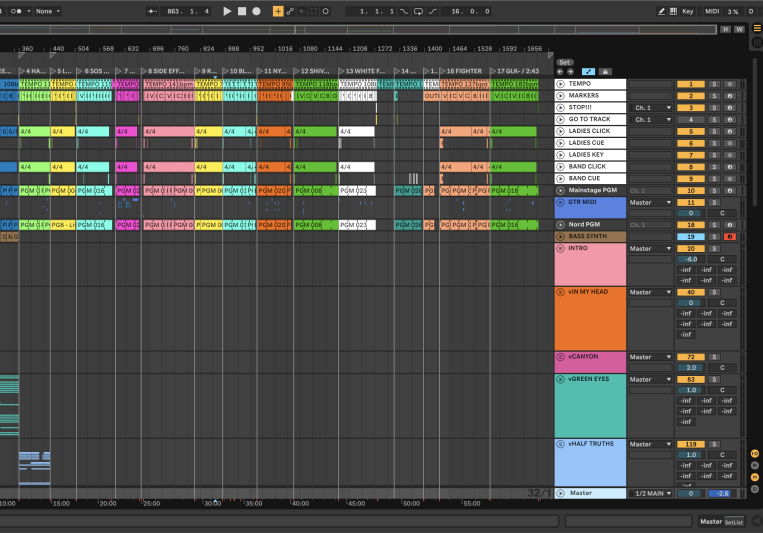Toggle track activator 4 on GO TO TRACK
Screen dimensions: 763x533
click(x=690, y=119)
